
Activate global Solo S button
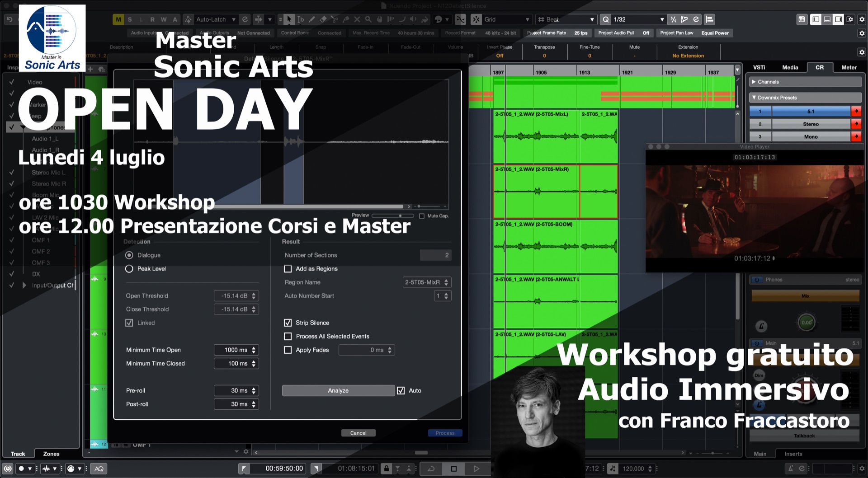[x=130, y=19]
